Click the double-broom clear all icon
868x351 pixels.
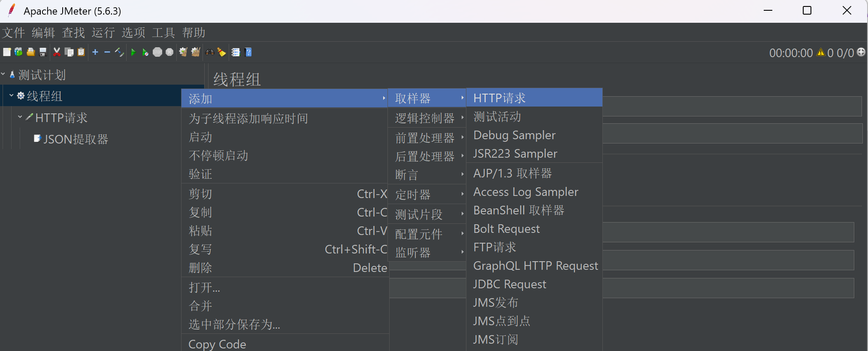(196, 52)
